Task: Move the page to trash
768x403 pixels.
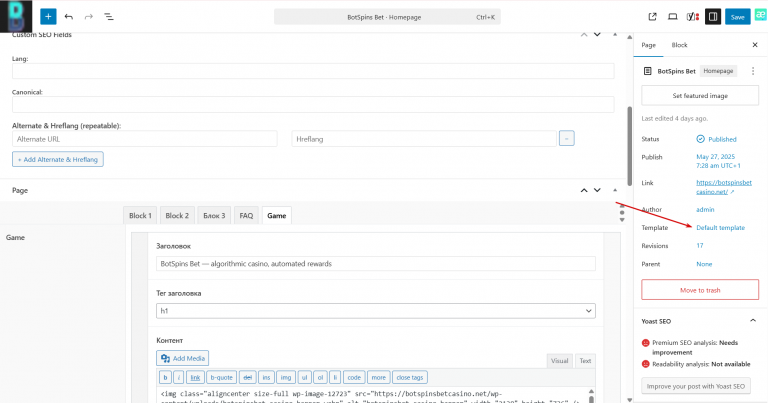Action: click(700, 290)
